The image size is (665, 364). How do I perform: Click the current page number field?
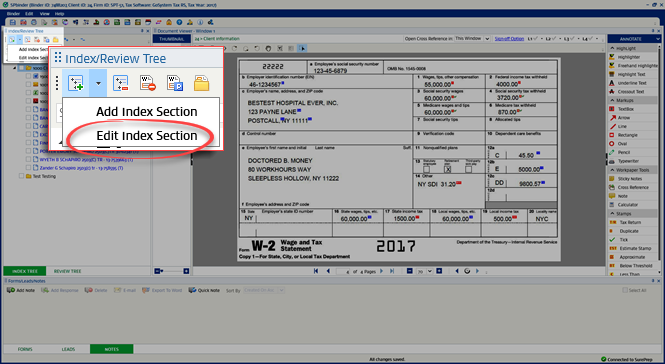[x=343, y=272]
